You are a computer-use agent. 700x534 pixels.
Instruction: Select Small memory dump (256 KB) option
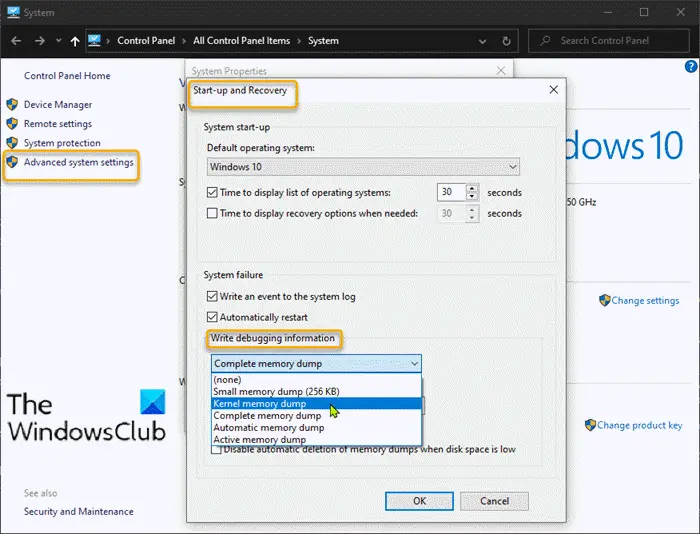click(x=317, y=392)
